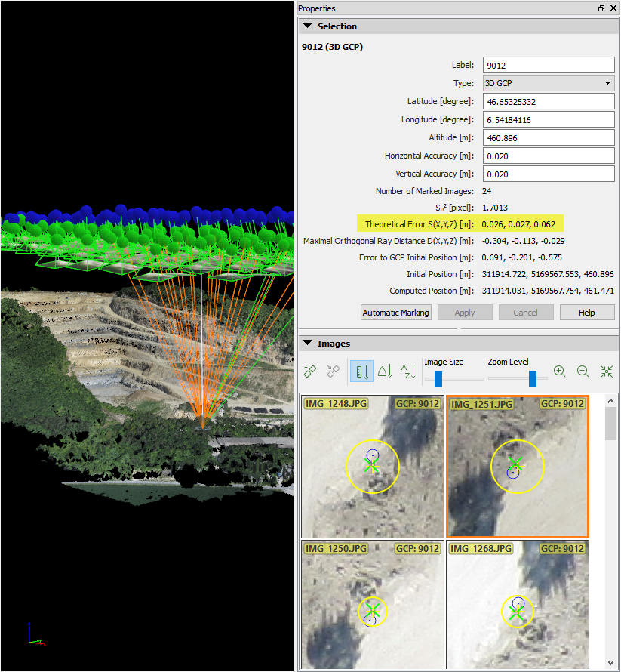Collapse the Selection section
The height and width of the screenshot is (672, 621).
pyautogui.click(x=307, y=26)
